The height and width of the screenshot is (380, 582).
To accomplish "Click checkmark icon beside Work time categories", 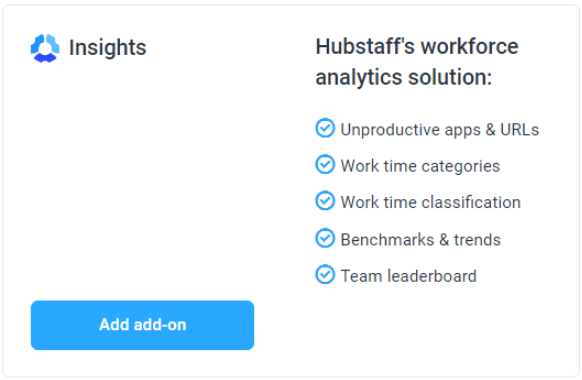I will pos(325,164).
